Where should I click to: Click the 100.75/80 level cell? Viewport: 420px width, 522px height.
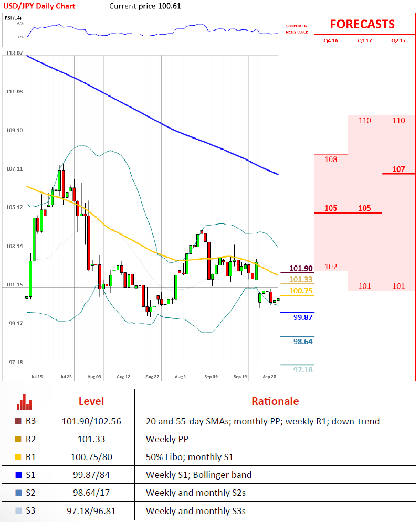[x=91, y=457]
